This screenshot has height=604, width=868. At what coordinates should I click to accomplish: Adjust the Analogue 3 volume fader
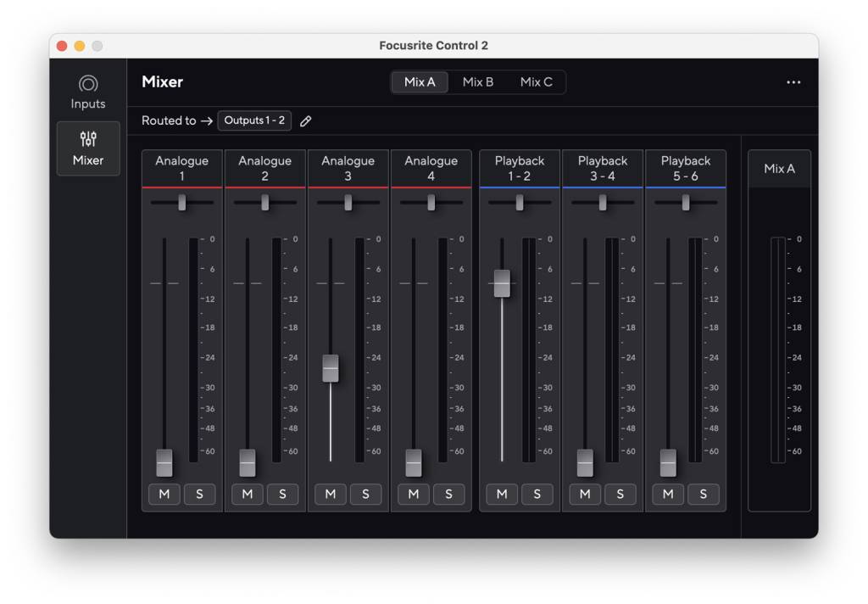[331, 367]
